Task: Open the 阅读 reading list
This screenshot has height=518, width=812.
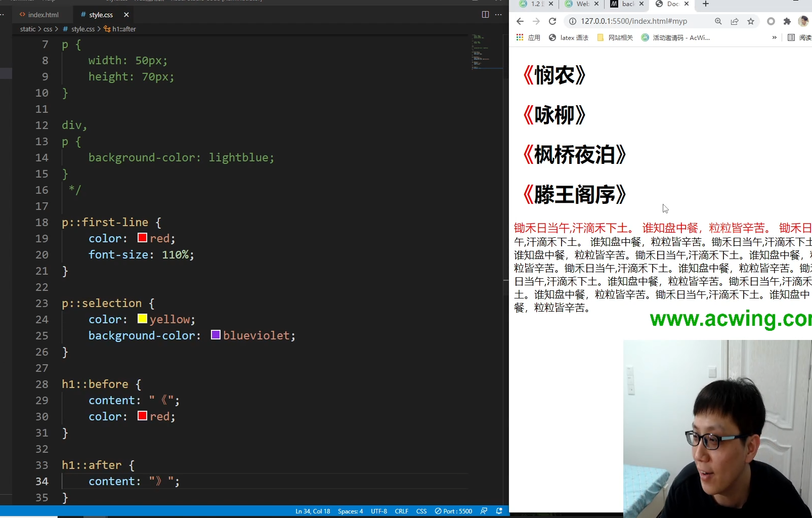Action: point(799,37)
